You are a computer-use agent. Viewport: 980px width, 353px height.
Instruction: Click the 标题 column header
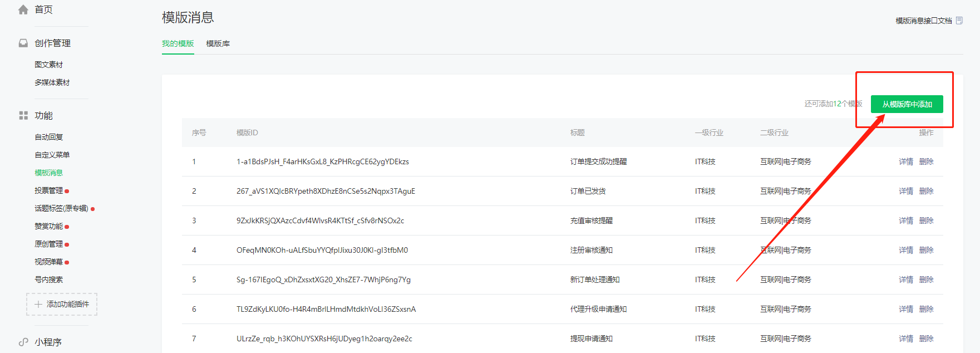click(577, 133)
